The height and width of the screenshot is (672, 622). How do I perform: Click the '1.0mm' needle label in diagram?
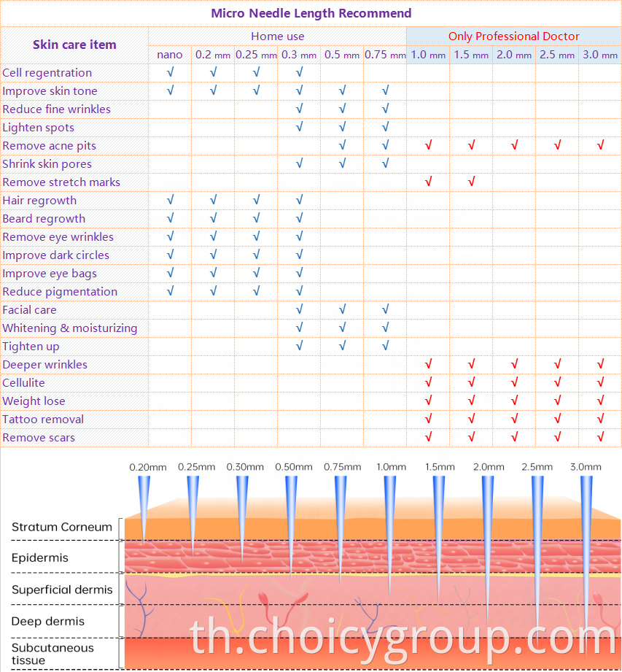(x=391, y=467)
